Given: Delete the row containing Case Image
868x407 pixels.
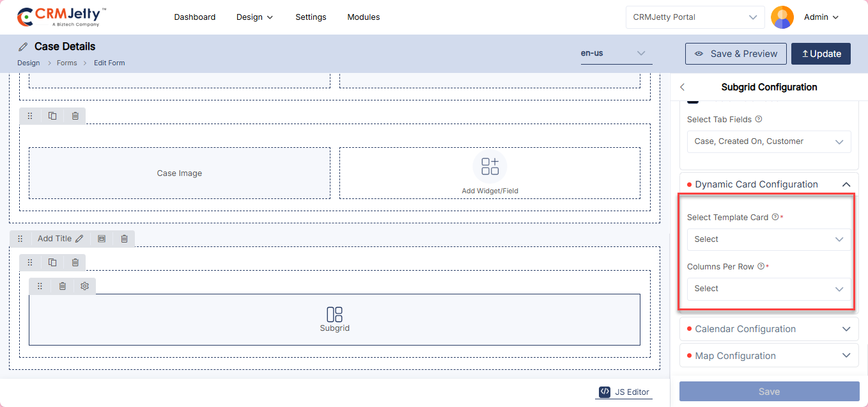Looking at the screenshot, I should pyautogui.click(x=75, y=116).
